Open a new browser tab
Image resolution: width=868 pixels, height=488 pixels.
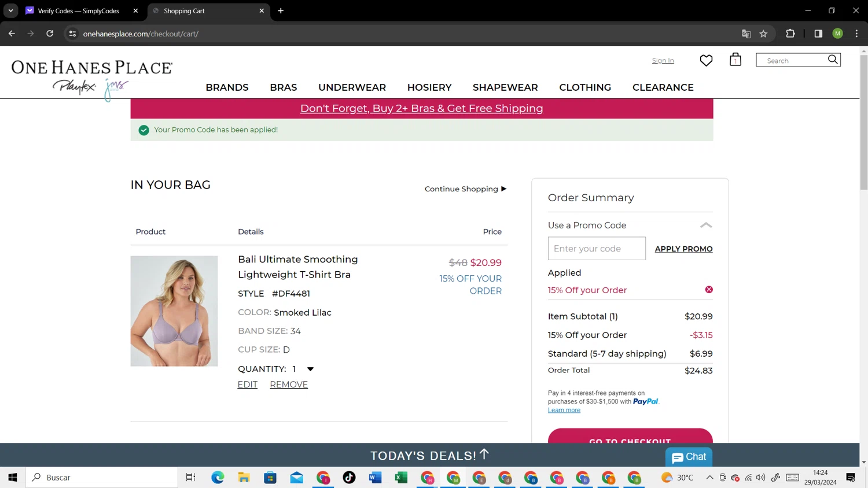[x=281, y=10]
